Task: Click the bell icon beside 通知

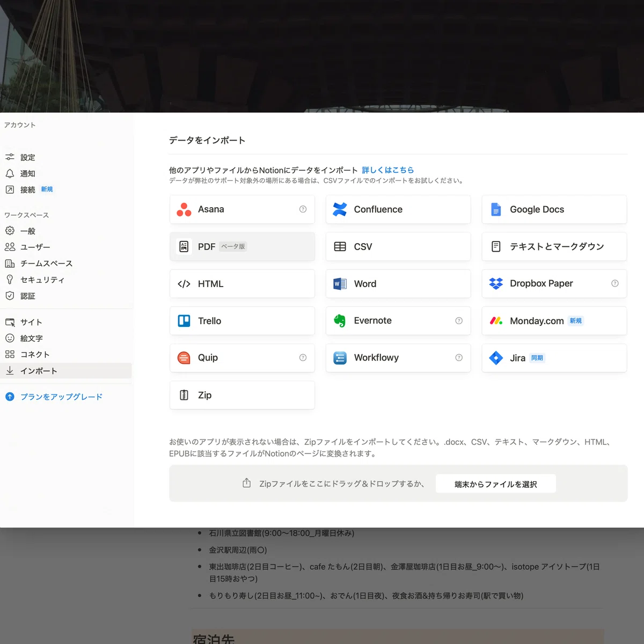Action: click(x=10, y=173)
